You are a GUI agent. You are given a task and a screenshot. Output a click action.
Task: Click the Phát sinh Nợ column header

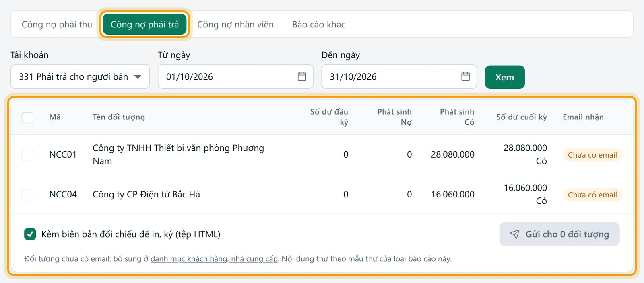pyautogui.click(x=394, y=117)
